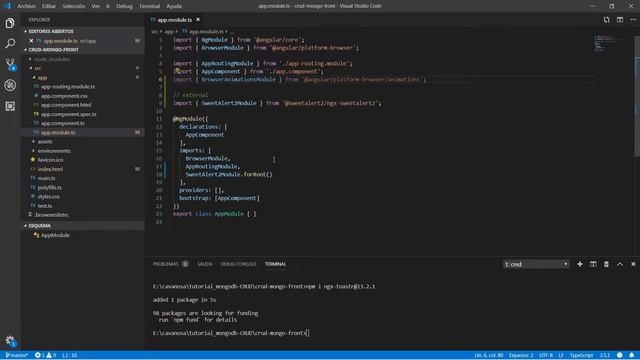Open the Ver menu
The width and height of the screenshot is (640, 360).
96,6
